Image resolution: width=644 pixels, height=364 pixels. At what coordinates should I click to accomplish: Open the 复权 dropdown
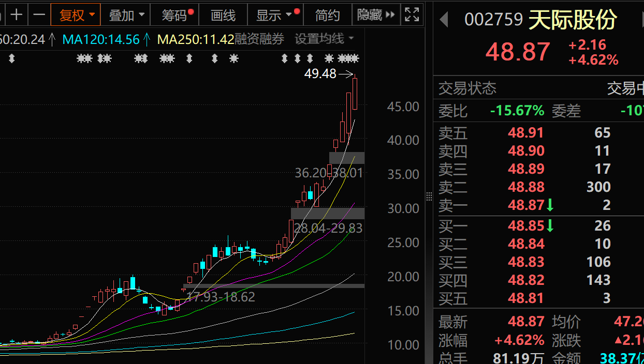[77, 15]
